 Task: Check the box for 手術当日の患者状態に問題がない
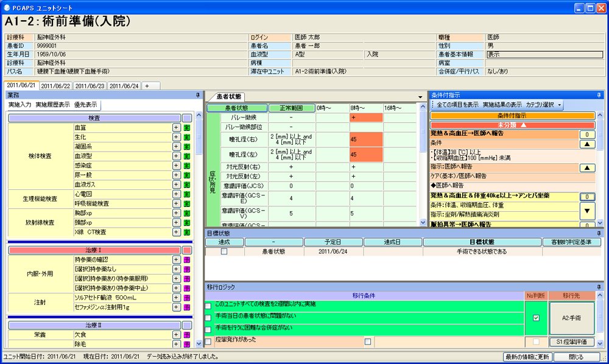pos(208,318)
